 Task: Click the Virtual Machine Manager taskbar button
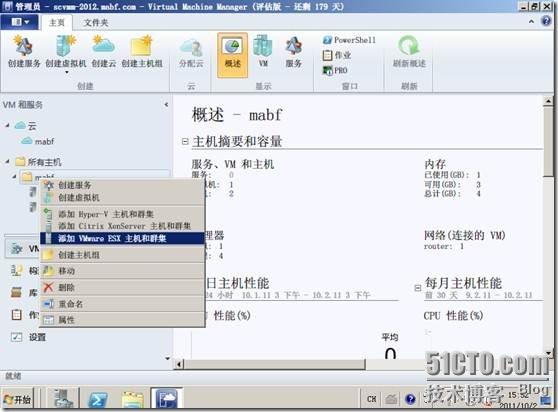(x=167, y=398)
